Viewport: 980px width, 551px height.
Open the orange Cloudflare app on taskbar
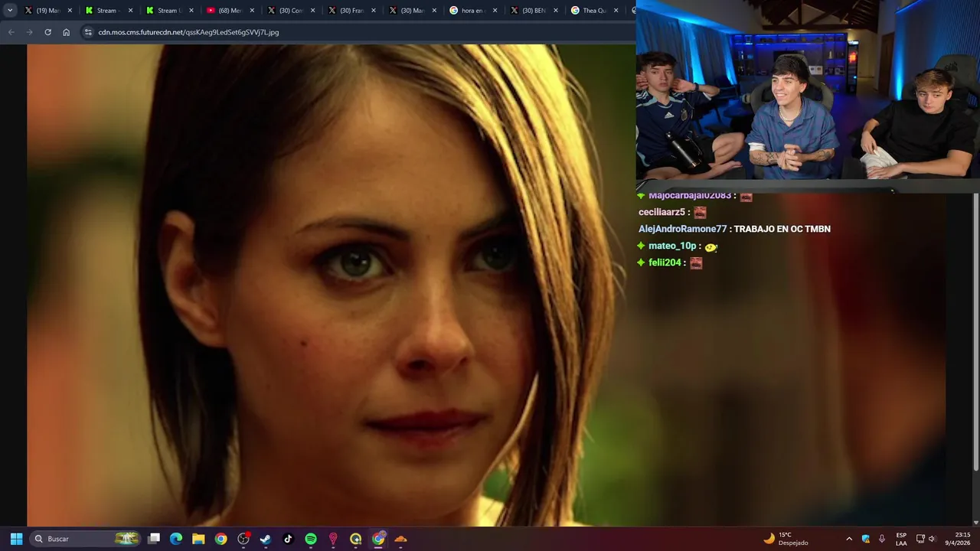coord(400,539)
